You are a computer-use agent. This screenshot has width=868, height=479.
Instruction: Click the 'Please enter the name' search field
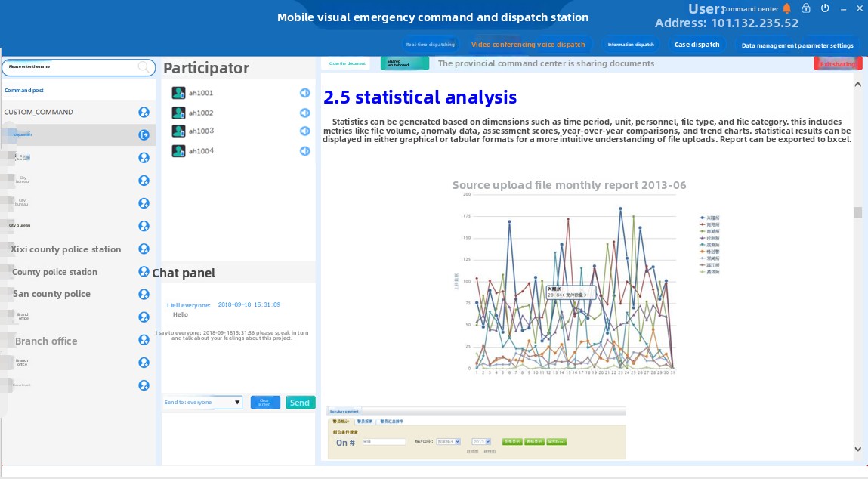coord(72,66)
